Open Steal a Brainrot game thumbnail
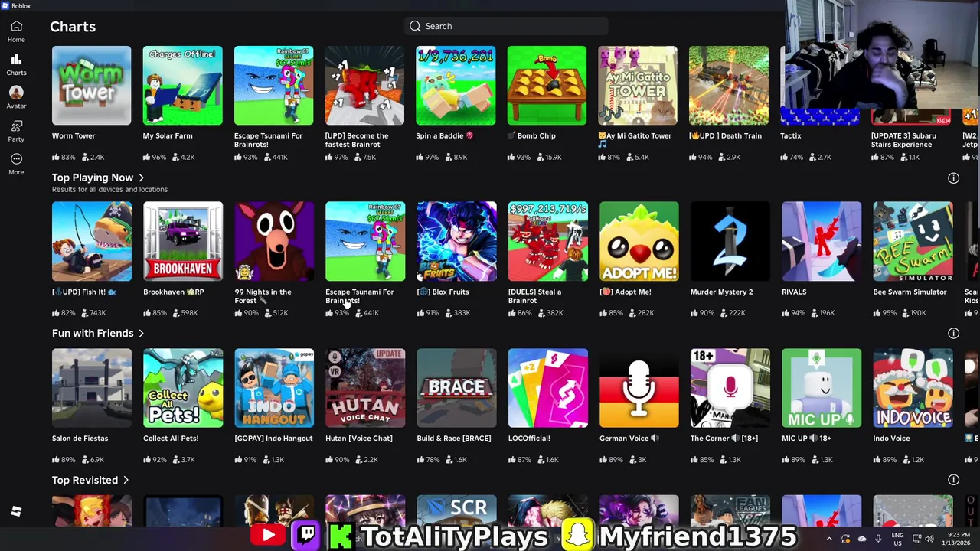Viewport: 980px width, 551px height. click(548, 241)
